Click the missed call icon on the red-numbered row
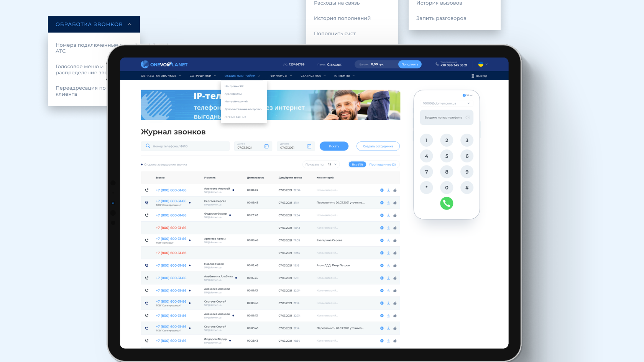This screenshot has height=362, width=644. (x=147, y=228)
